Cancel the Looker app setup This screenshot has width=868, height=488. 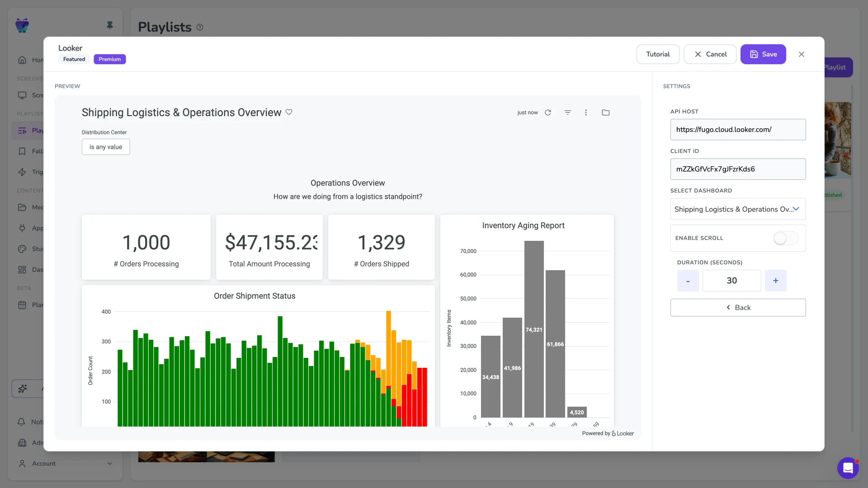(710, 54)
